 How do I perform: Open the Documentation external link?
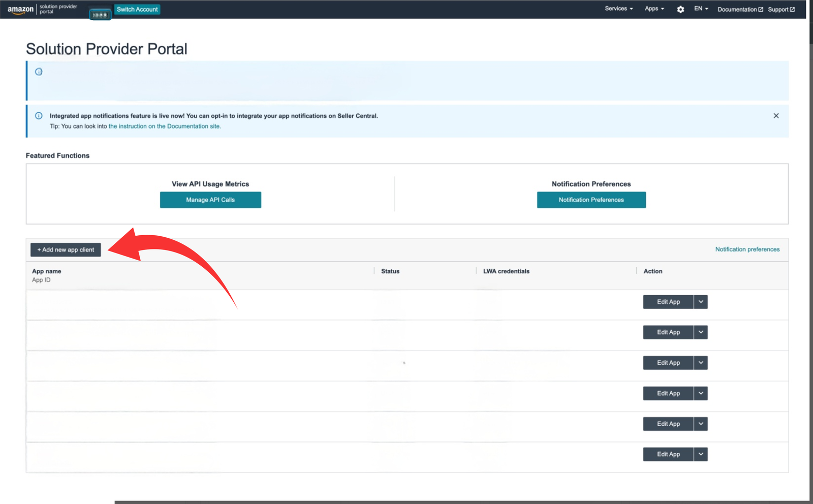(x=740, y=9)
